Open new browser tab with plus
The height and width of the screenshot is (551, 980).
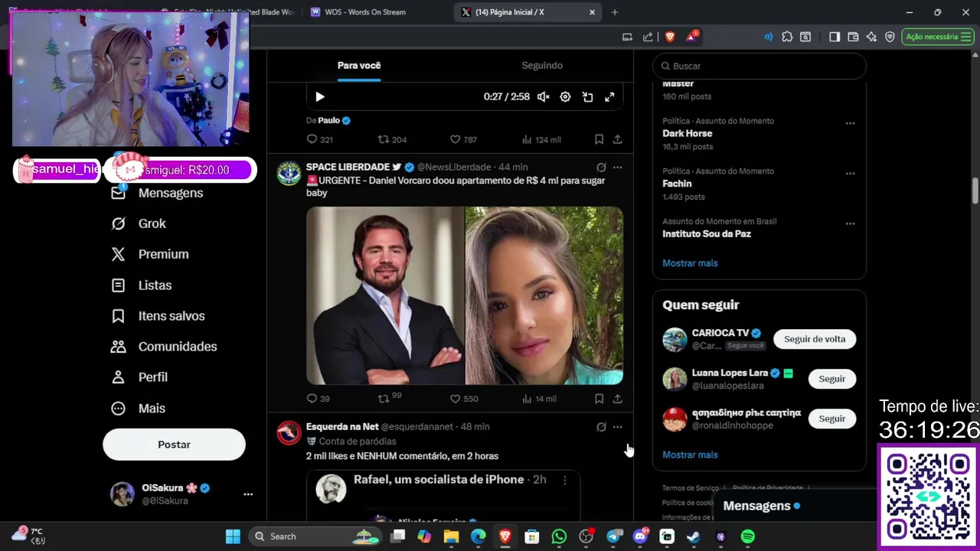[x=615, y=12]
